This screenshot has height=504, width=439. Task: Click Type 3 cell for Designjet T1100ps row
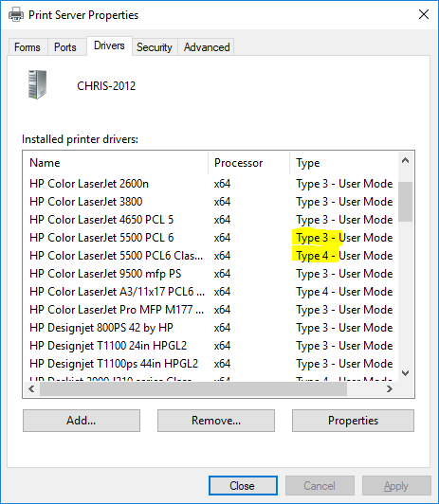(344, 364)
